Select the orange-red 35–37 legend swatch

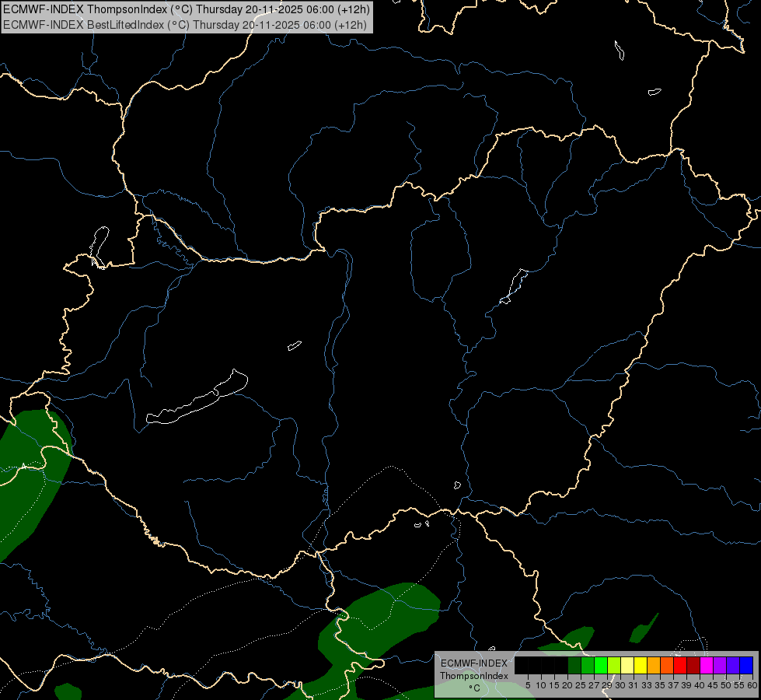click(667, 665)
